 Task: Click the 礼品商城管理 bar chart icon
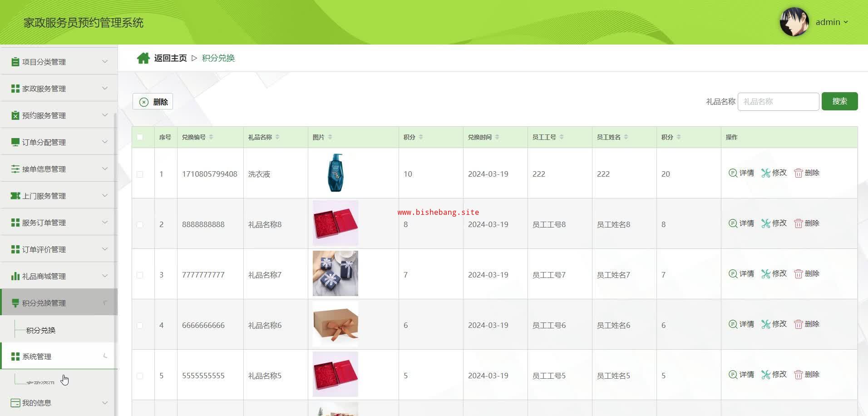[x=15, y=276]
